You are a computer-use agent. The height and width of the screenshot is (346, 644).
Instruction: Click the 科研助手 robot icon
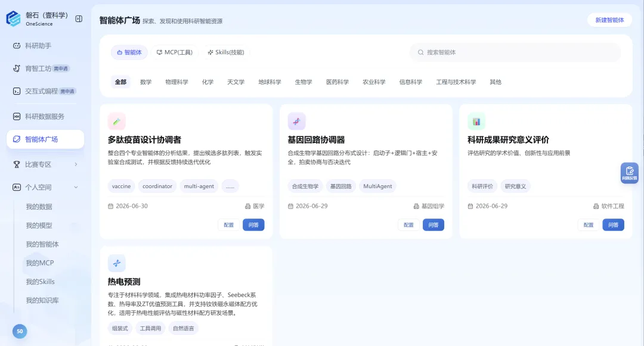(x=17, y=45)
